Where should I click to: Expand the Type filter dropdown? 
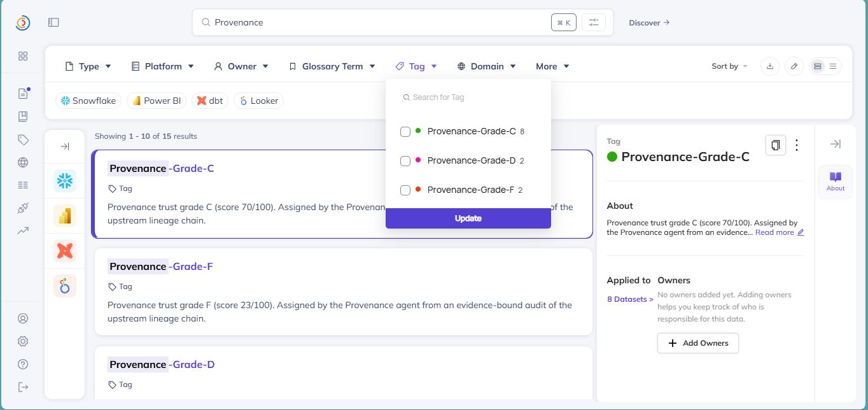coord(88,66)
